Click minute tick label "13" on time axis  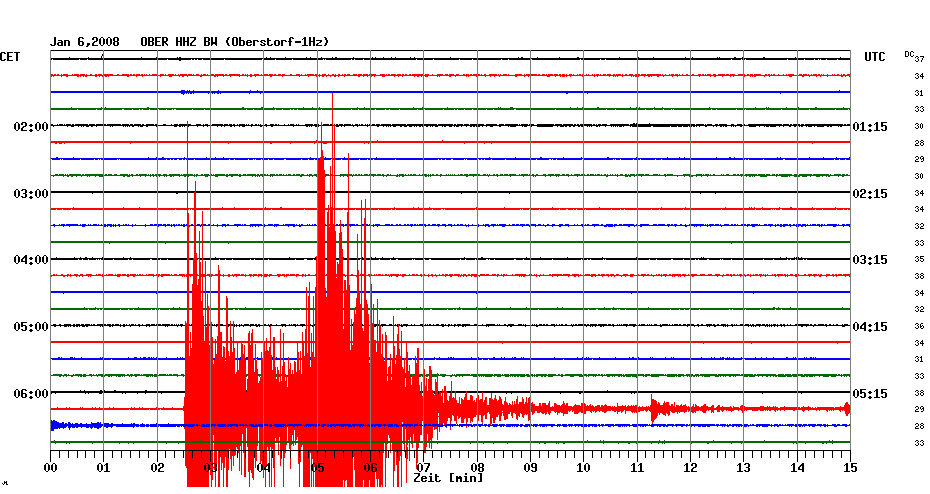(x=744, y=468)
